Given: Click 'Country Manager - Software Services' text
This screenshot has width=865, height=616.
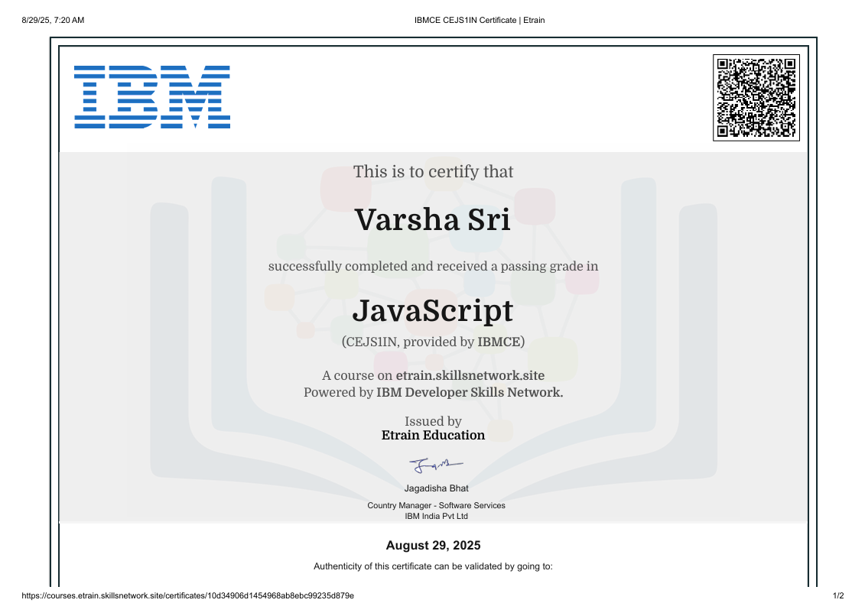Looking at the screenshot, I should tap(437, 505).
